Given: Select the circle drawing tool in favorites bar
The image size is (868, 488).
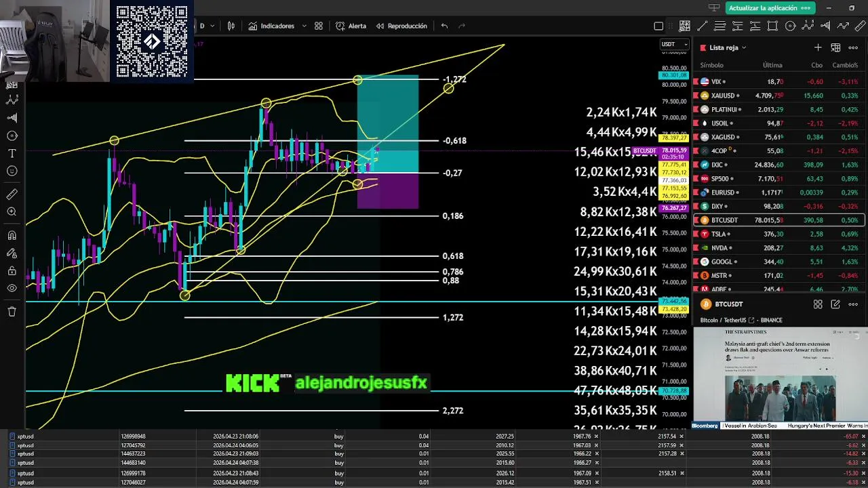Looking at the screenshot, I should click(x=790, y=26).
